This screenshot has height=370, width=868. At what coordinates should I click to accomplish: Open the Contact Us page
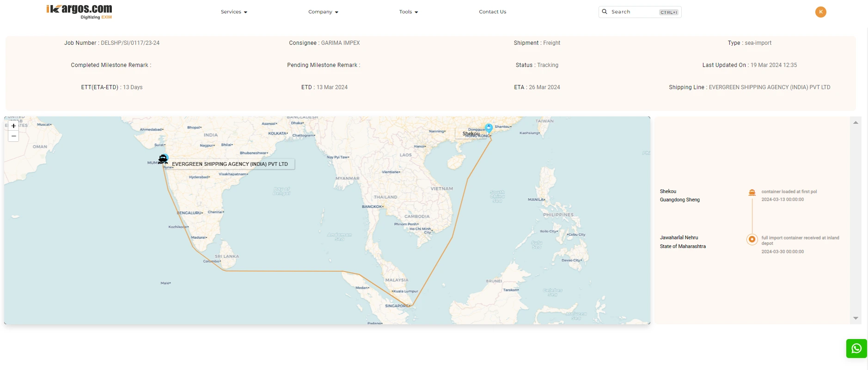pos(492,12)
